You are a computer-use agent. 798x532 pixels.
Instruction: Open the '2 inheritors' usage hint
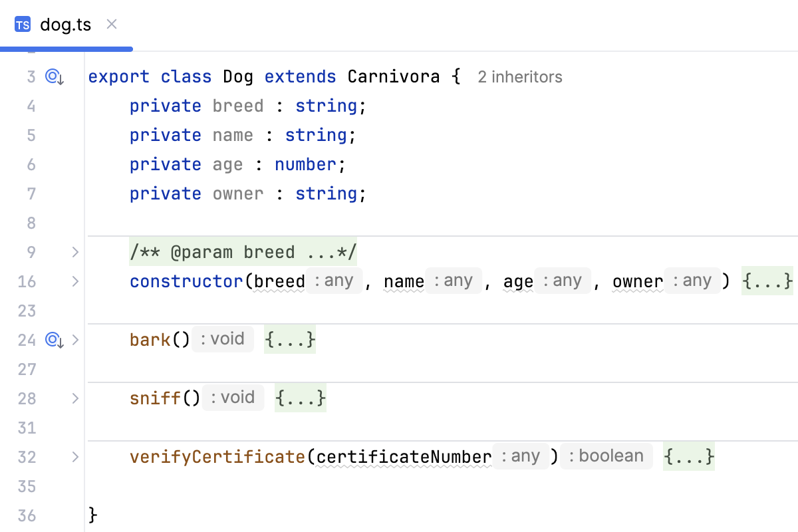click(519, 77)
